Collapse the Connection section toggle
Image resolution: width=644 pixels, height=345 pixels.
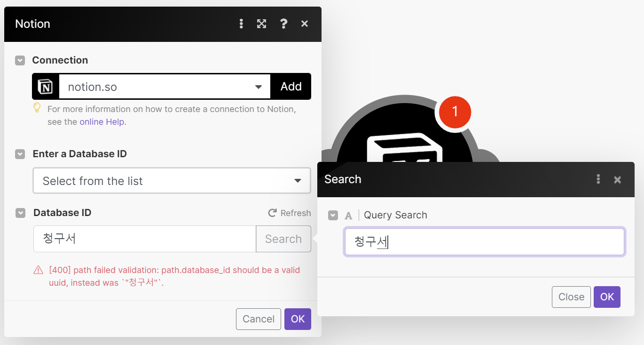click(x=20, y=60)
